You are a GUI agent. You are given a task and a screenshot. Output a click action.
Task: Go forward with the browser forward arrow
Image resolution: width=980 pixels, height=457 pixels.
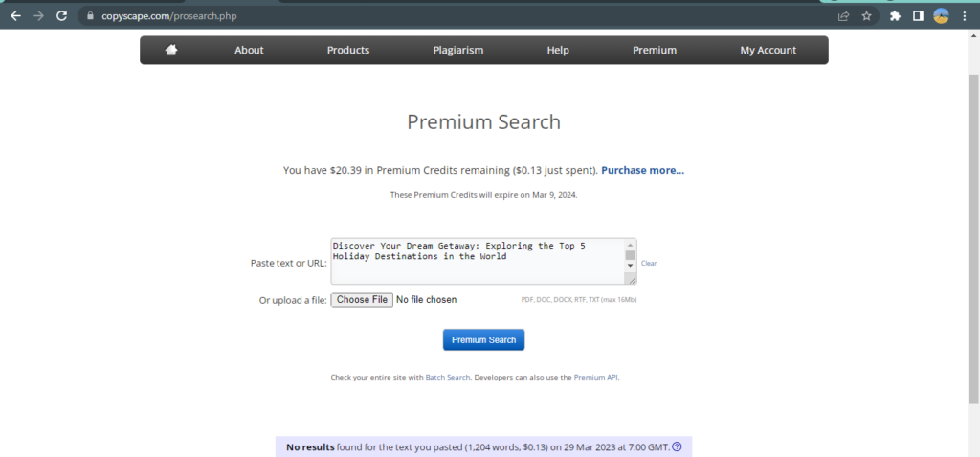tap(38, 16)
